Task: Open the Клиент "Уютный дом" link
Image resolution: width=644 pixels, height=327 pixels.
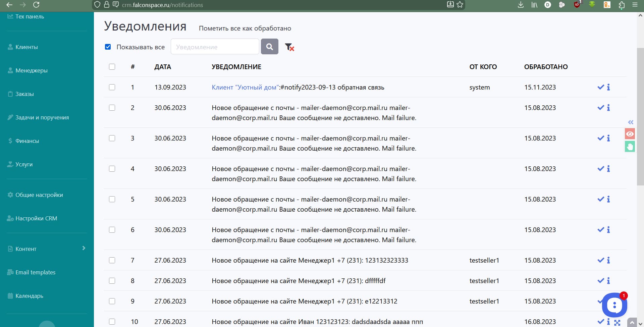Action: 245,87
